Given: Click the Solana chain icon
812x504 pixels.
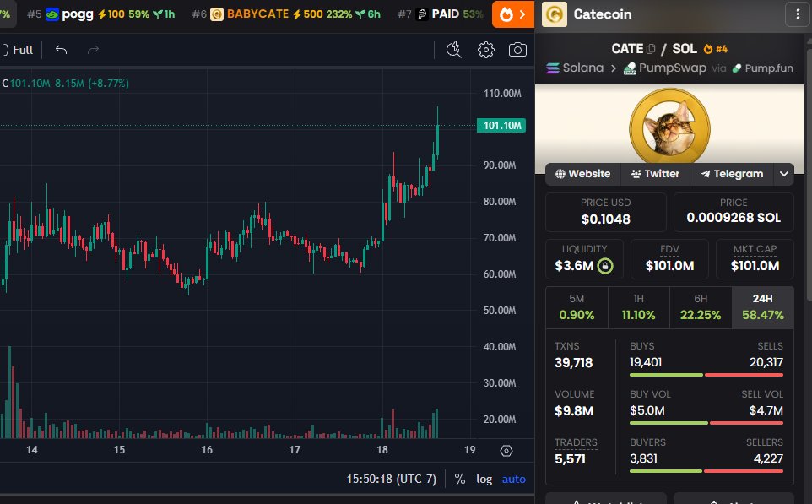Looking at the screenshot, I should pyautogui.click(x=553, y=68).
